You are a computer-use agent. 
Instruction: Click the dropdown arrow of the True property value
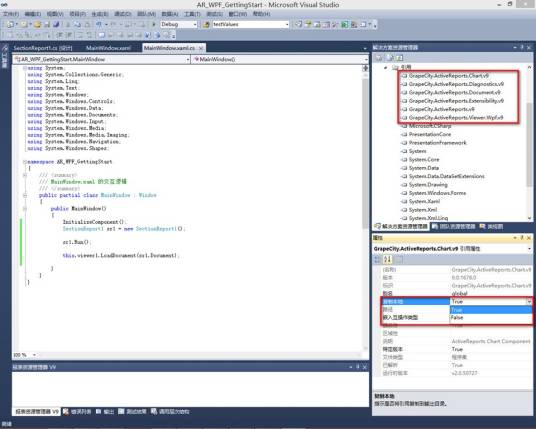(529, 301)
